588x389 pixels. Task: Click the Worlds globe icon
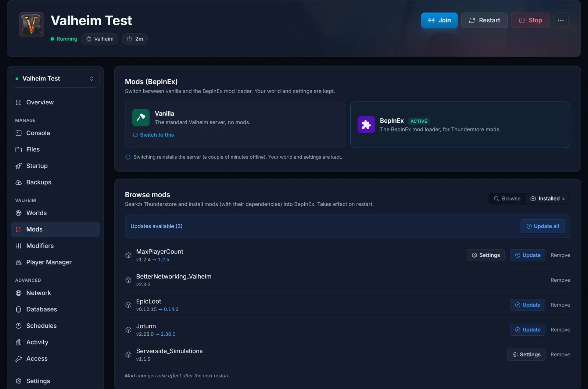coord(19,213)
